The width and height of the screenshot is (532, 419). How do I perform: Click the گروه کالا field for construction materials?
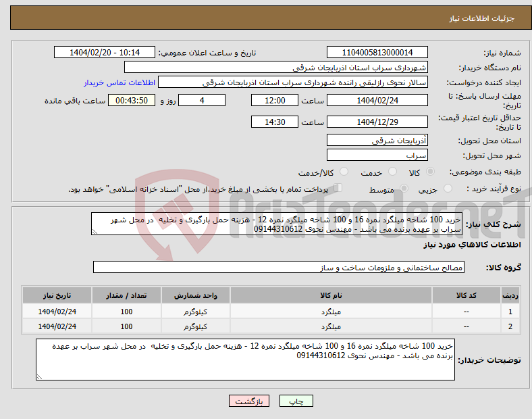coord(279,267)
